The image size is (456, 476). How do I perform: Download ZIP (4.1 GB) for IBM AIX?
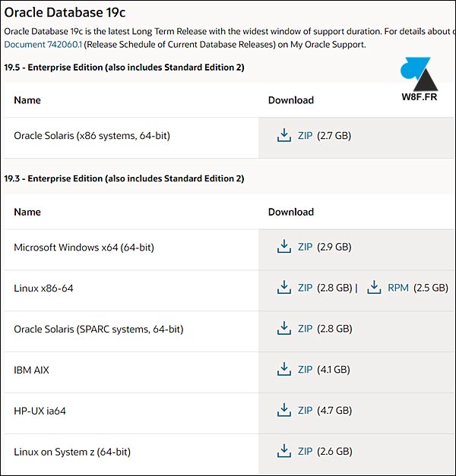coord(305,370)
